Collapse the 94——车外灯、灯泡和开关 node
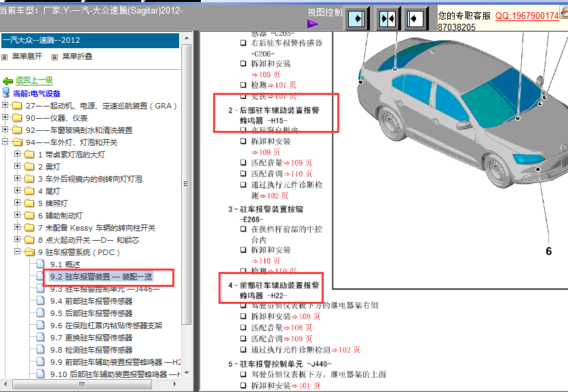Viewport: 568px width, 392px height. tap(5, 142)
